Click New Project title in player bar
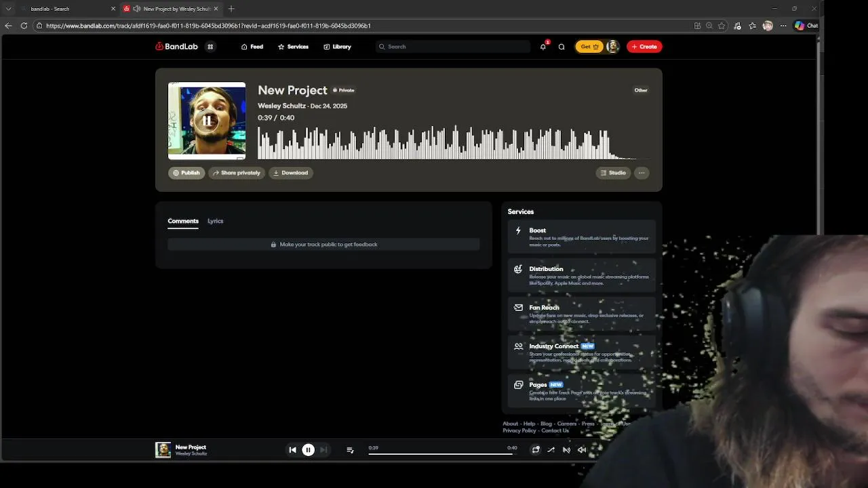 click(x=191, y=447)
